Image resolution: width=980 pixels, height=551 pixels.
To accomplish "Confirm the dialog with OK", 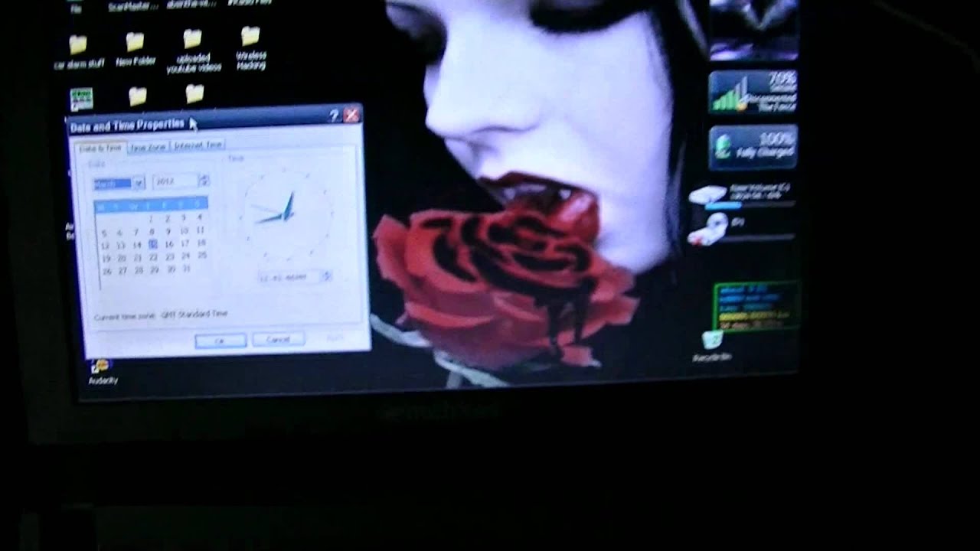I will [x=220, y=341].
